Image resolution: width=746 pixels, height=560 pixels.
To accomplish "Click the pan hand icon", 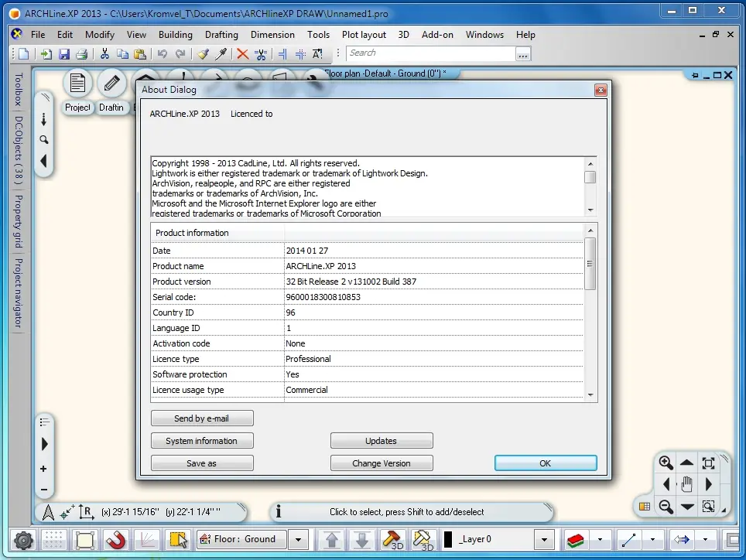I will (x=686, y=484).
